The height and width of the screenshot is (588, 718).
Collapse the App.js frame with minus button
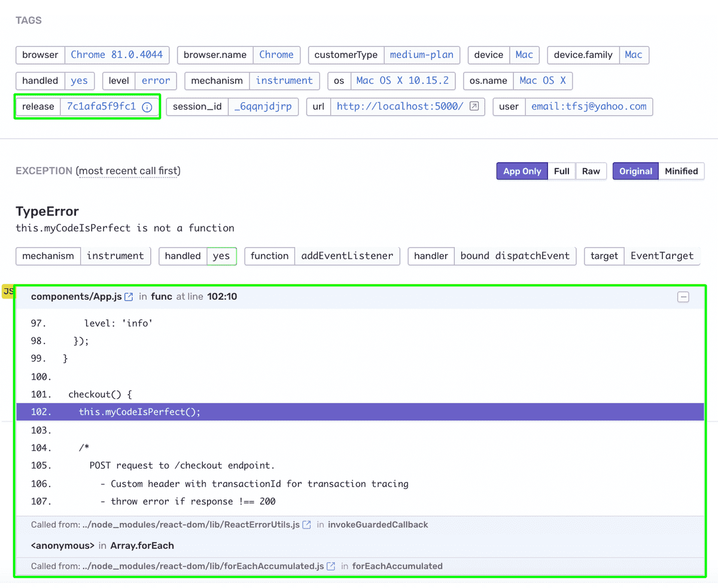(x=683, y=297)
